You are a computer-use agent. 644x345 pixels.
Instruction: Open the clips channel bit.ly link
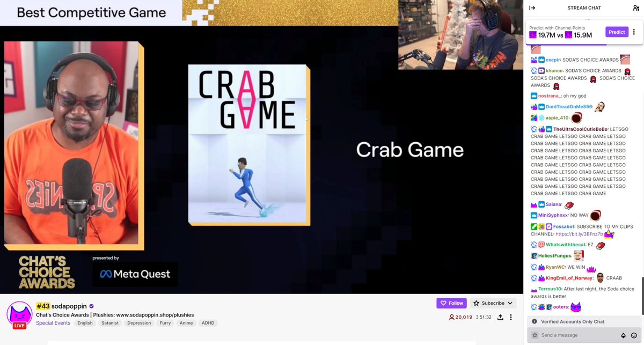579,234
